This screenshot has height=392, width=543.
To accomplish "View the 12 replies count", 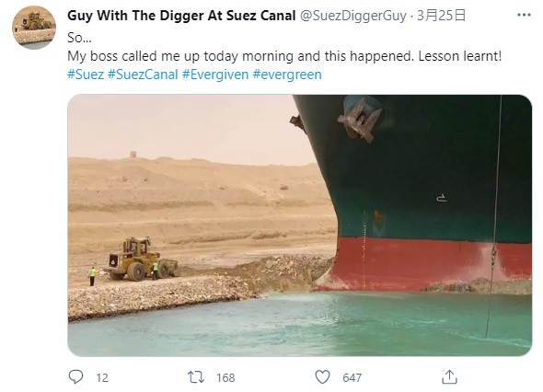I will coord(102,378).
